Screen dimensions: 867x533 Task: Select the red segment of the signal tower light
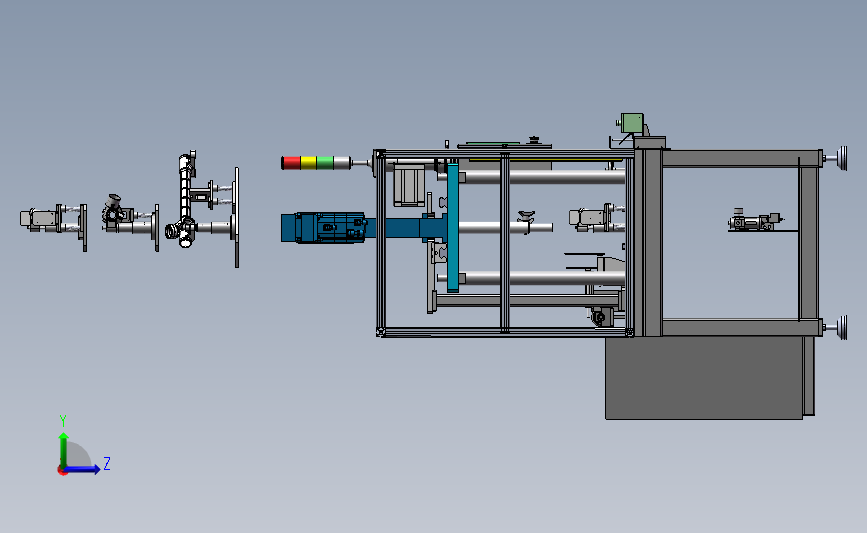click(291, 163)
